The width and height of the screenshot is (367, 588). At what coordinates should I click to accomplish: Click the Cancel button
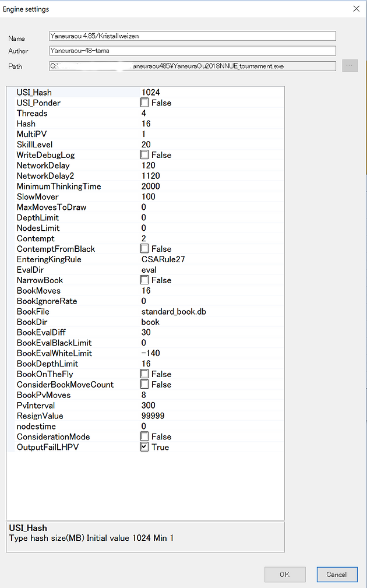tap(337, 574)
